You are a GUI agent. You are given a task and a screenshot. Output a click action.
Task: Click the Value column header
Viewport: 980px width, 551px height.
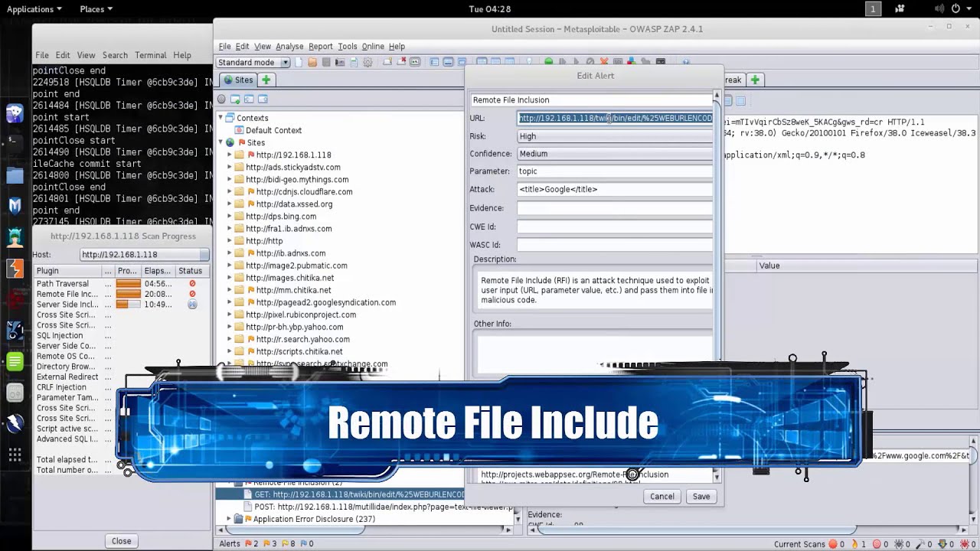click(x=865, y=266)
